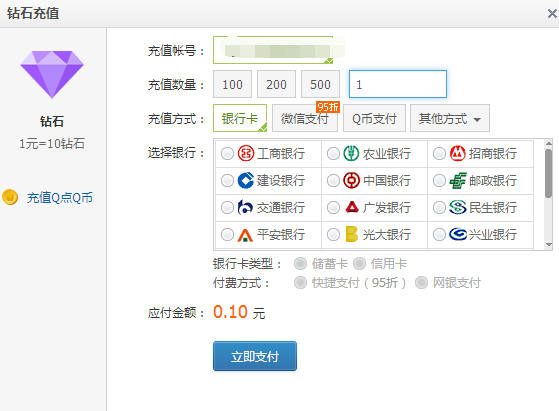Click the custom recharge quantity input field
559x411 pixels.
tap(398, 84)
